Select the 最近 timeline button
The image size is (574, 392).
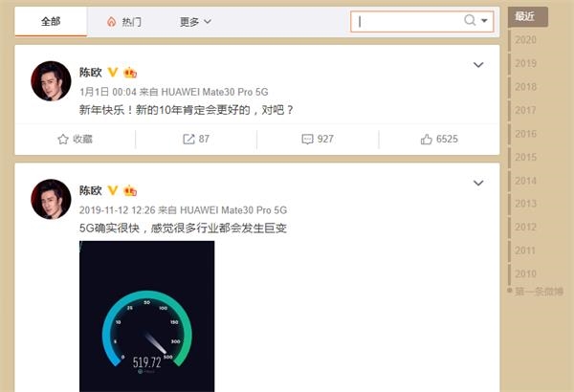coord(527,16)
